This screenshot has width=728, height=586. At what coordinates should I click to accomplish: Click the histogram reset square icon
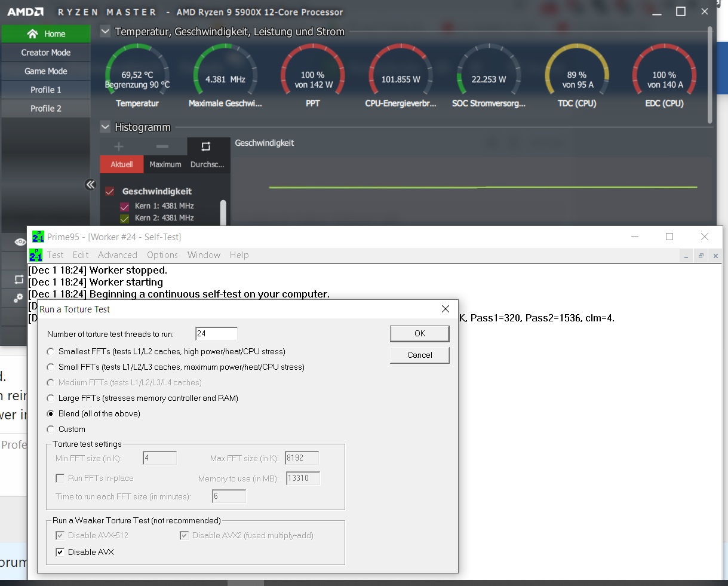tap(206, 146)
